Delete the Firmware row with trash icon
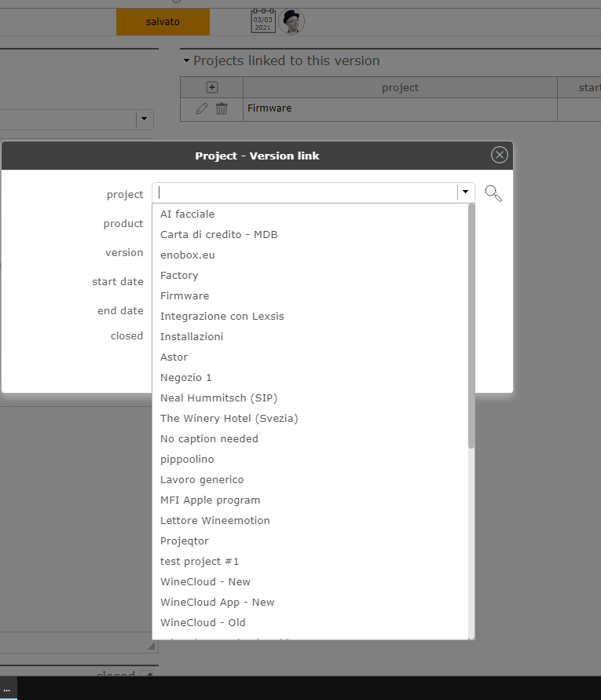Screen dimensions: 601x700 coord(222,108)
